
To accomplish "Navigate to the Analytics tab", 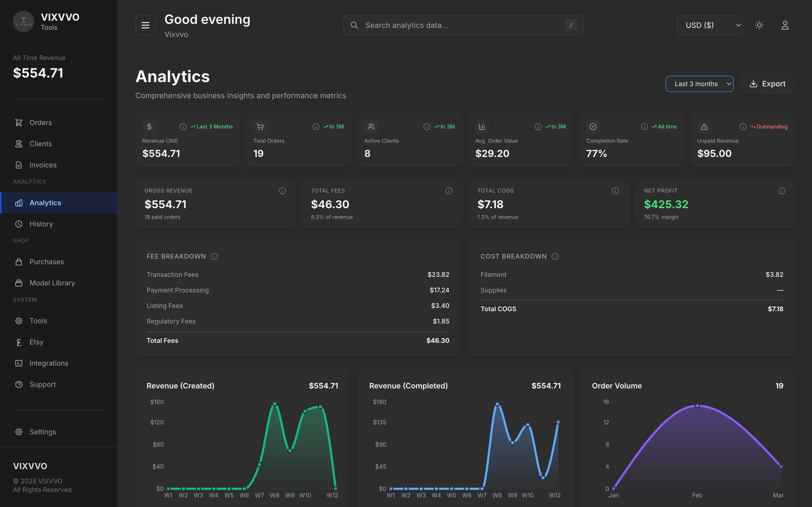I will pos(45,203).
